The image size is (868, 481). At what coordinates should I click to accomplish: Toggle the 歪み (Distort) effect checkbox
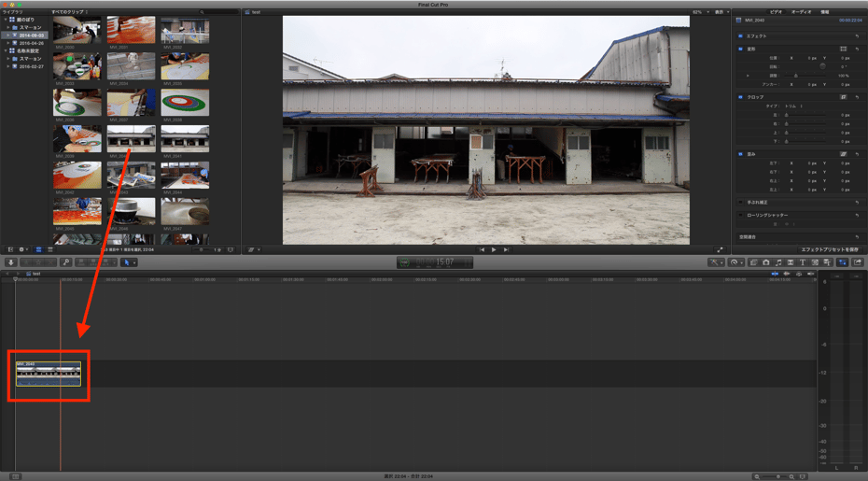point(741,153)
